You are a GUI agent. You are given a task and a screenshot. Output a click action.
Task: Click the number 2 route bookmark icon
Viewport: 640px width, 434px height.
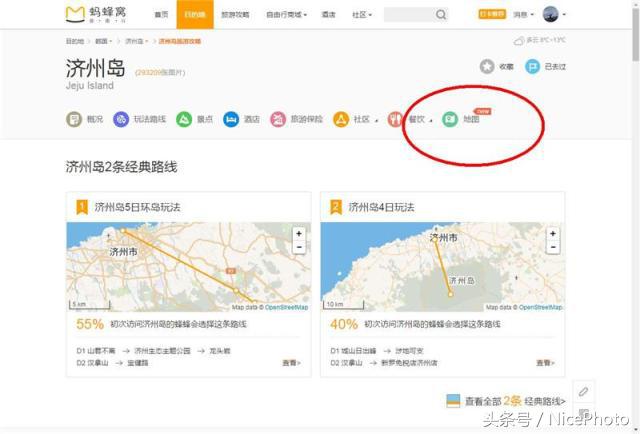(336, 207)
